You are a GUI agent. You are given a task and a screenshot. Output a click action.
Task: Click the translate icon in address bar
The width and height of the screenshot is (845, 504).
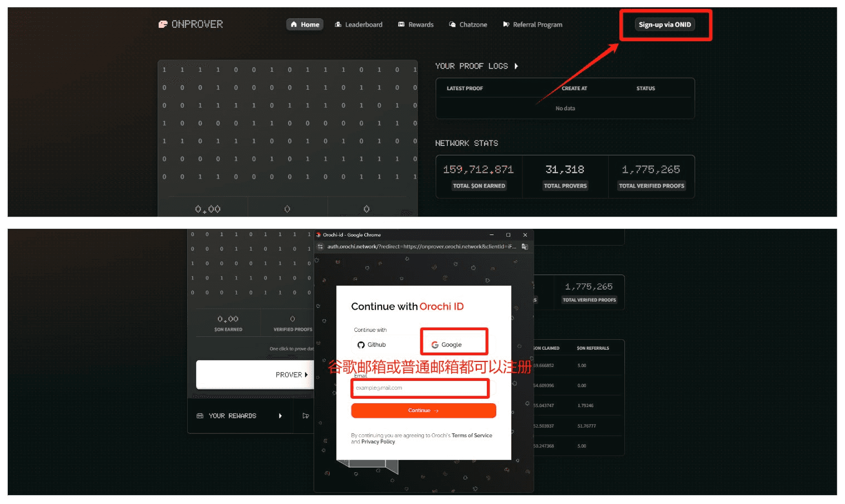point(525,247)
